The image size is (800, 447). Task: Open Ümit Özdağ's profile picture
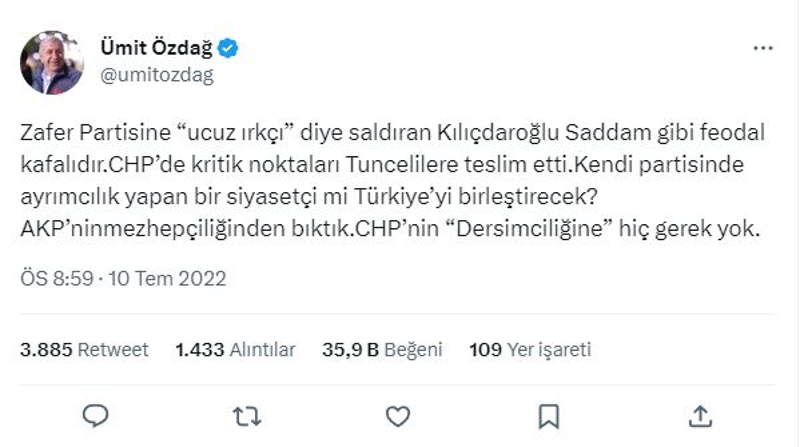tap(52, 63)
